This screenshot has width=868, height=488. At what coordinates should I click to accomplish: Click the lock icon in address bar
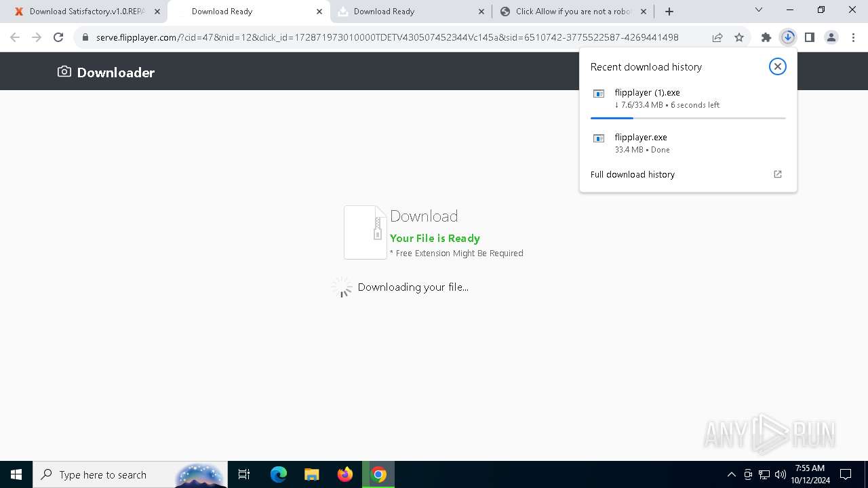tap(85, 37)
